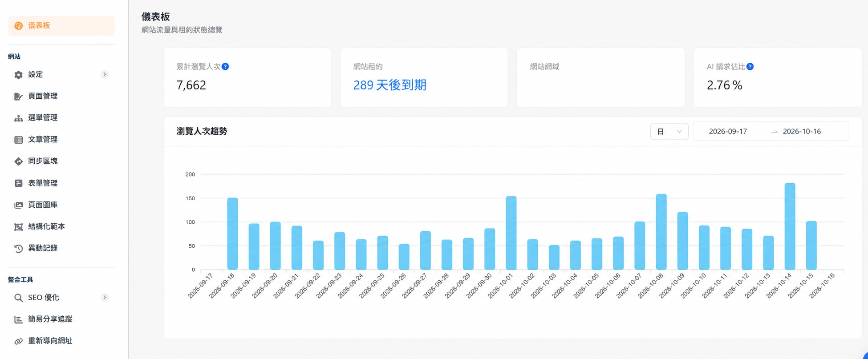
Task: Click end date field 2026-10-16
Action: [802, 131]
